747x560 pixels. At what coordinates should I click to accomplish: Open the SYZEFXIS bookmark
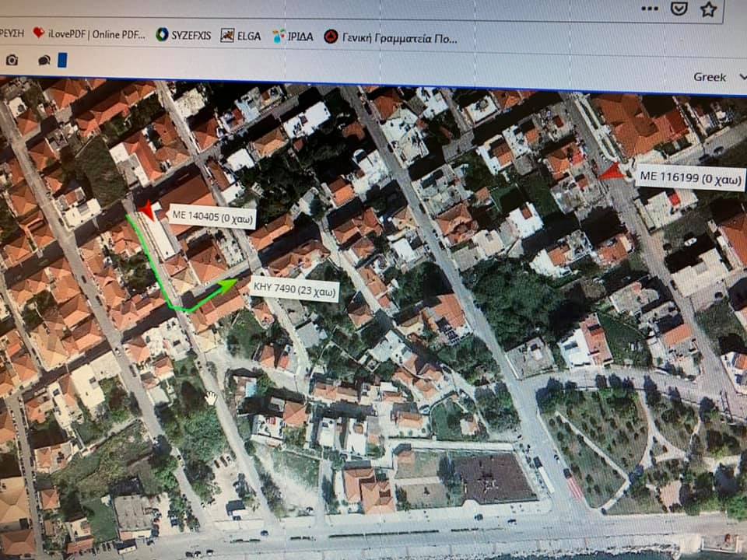184,35
